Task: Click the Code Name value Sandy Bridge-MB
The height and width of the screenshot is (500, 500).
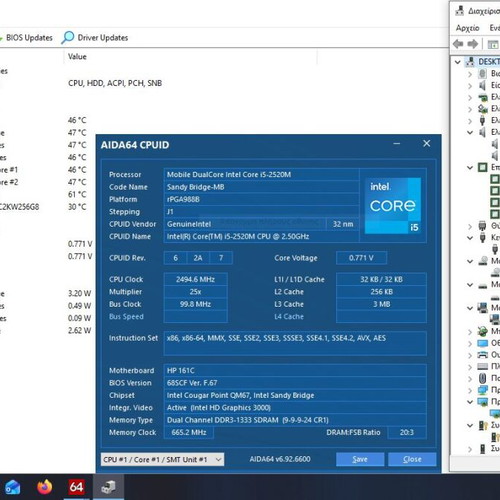Action: (x=261, y=187)
